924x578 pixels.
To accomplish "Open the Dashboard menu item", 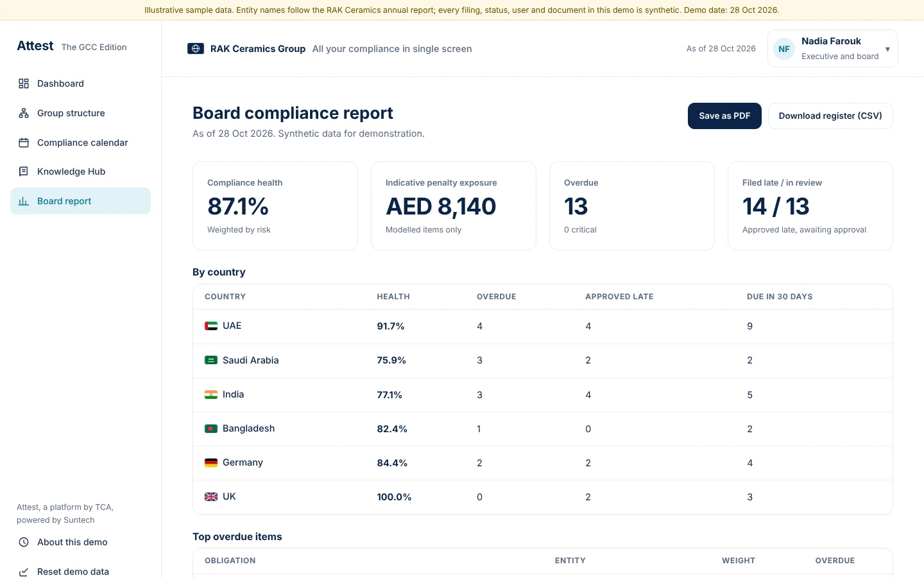I will coord(80,83).
